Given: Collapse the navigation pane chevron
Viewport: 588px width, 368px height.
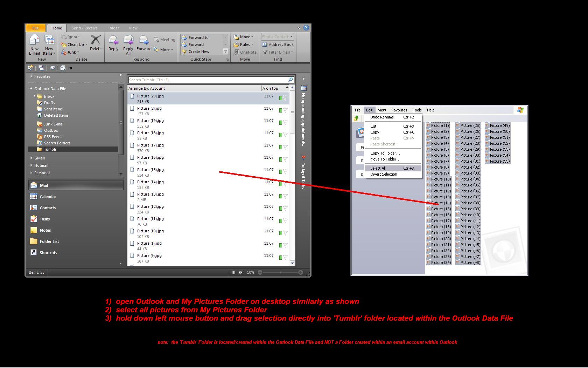Looking at the screenshot, I should click(121, 75).
